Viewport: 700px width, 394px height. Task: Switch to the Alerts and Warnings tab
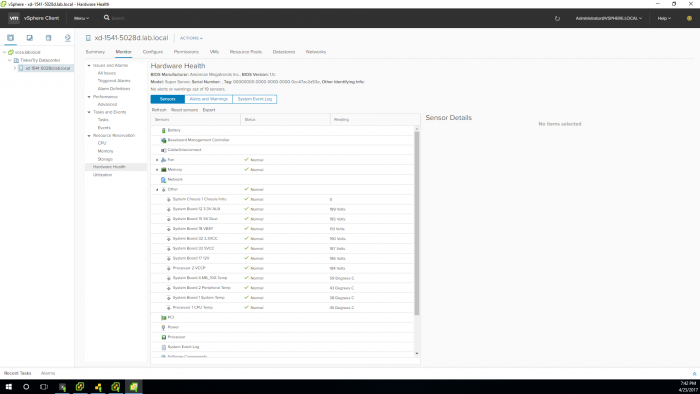[208, 99]
